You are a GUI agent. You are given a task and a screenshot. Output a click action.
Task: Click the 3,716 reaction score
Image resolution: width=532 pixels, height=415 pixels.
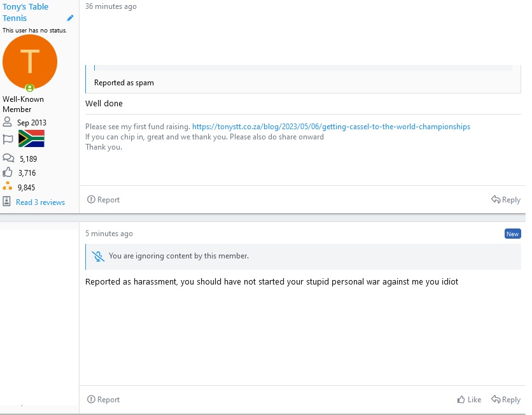click(x=27, y=173)
